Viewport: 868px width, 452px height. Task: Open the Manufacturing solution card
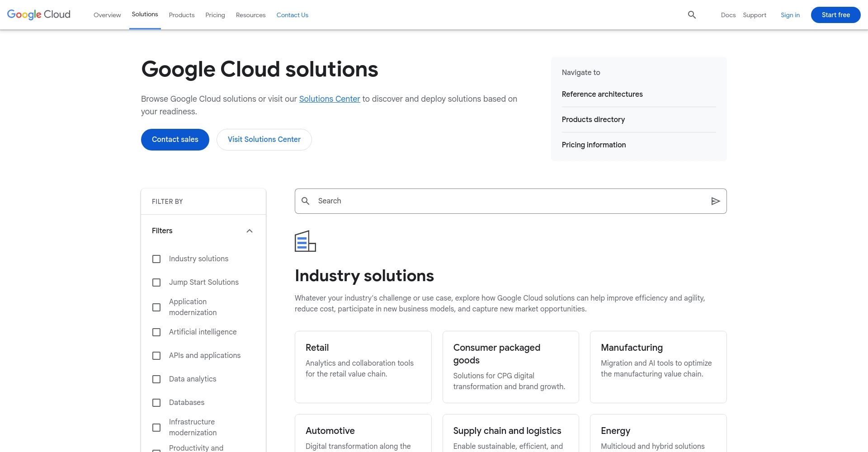(658, 367)
